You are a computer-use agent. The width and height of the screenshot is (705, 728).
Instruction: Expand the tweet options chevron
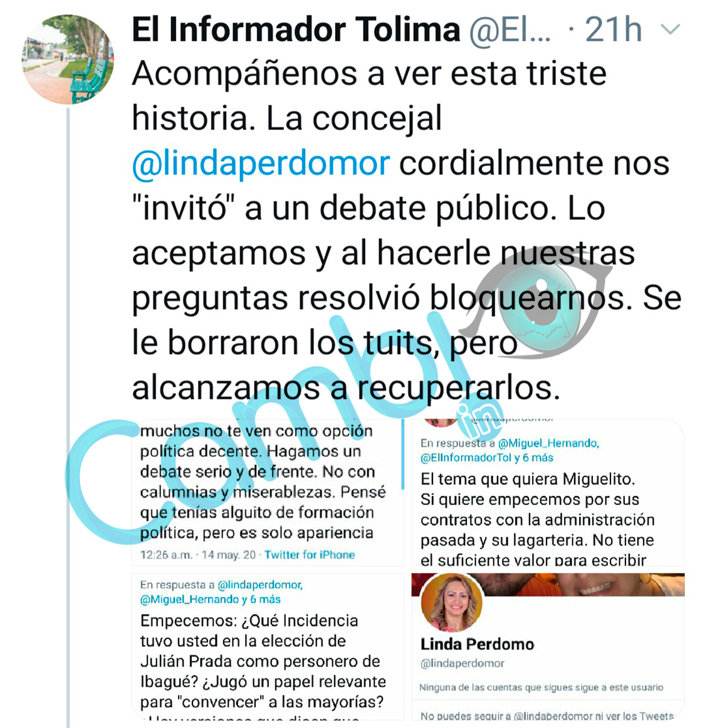pos(670,29)
